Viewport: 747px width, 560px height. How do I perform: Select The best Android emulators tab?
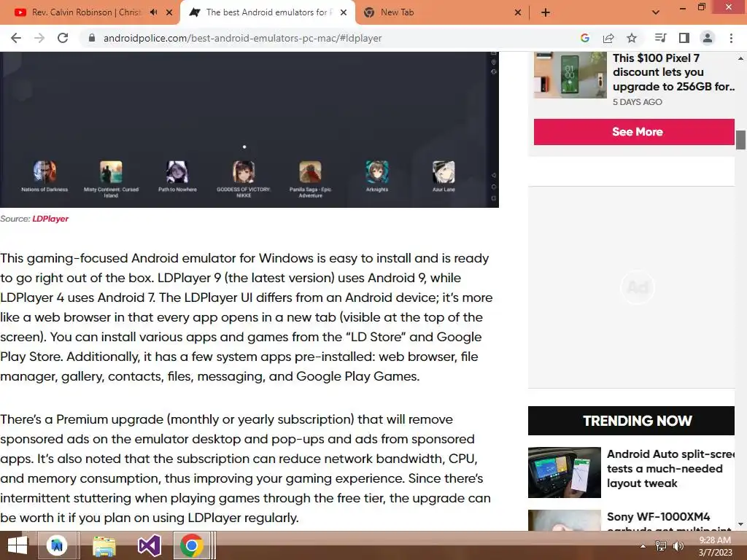point(267,12)
